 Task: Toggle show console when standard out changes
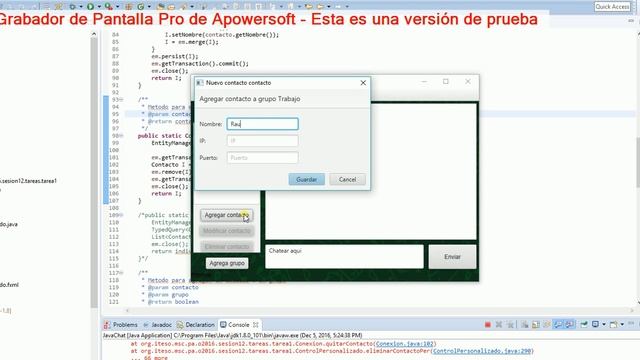[x=558, y=324]
